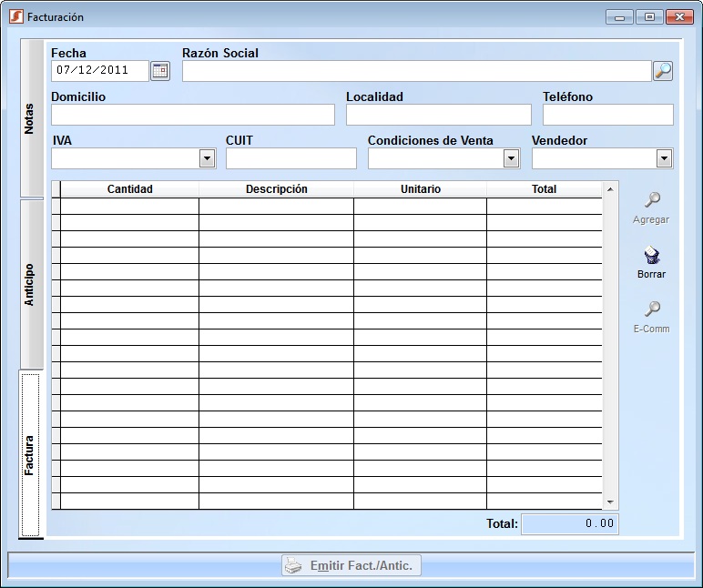Click the Razón Social search magnifier icon
This screenshot has height=588, width=703.
pyautogui.click(x=663, y=71)
